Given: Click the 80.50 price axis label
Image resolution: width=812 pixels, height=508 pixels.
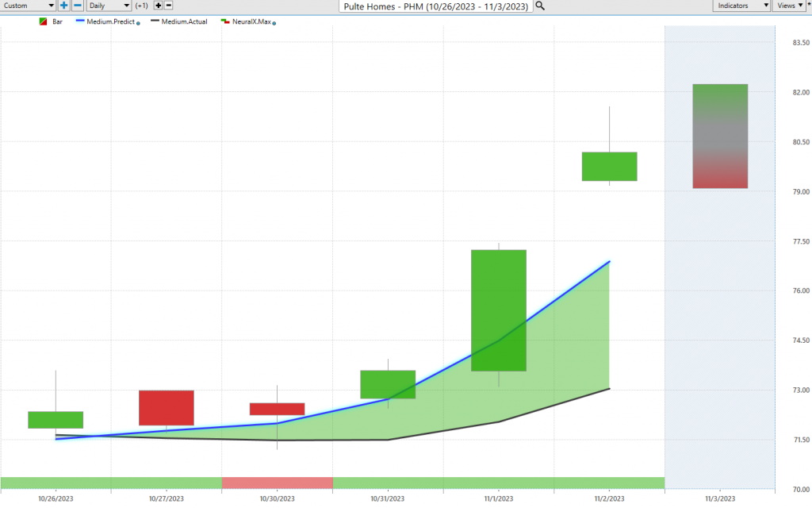Looking at the screenshot, I should tap(801, 142).
